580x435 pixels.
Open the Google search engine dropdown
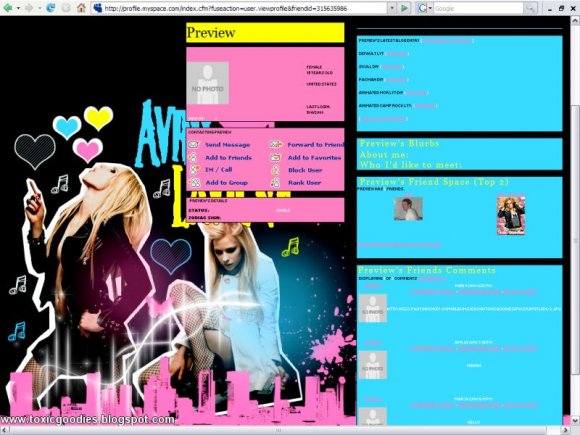tap(425, 8)
